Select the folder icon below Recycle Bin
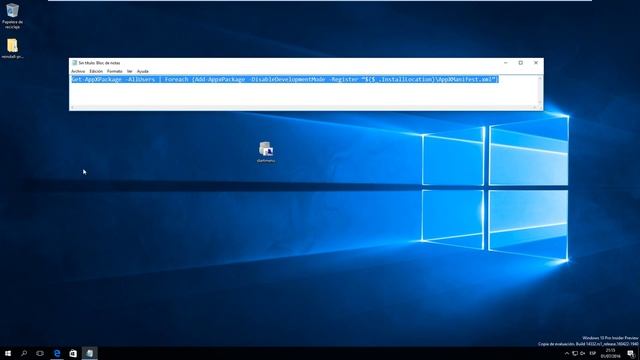 (x=12, y=49)
